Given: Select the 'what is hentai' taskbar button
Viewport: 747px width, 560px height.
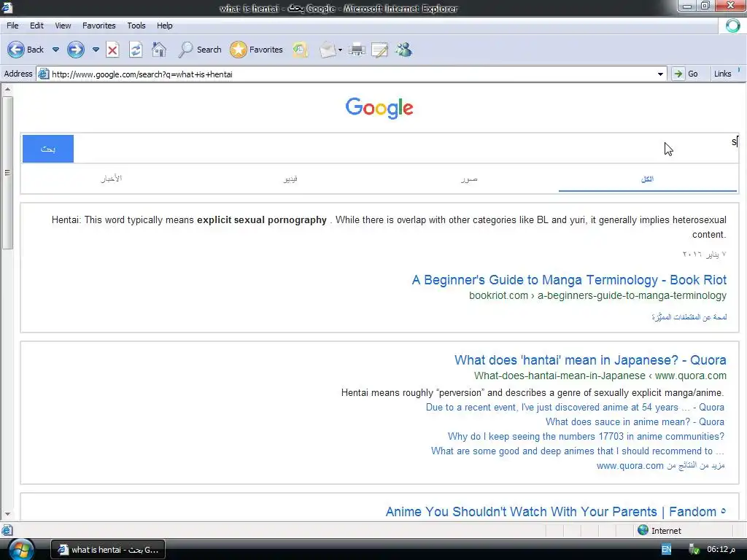Looking at the screenshot, I should tap(108, 550).
